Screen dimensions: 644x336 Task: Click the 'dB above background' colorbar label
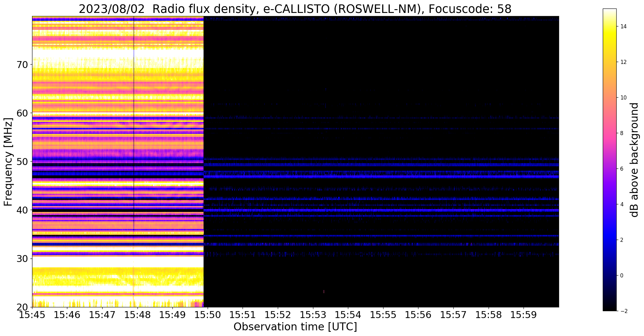(634, 160)
